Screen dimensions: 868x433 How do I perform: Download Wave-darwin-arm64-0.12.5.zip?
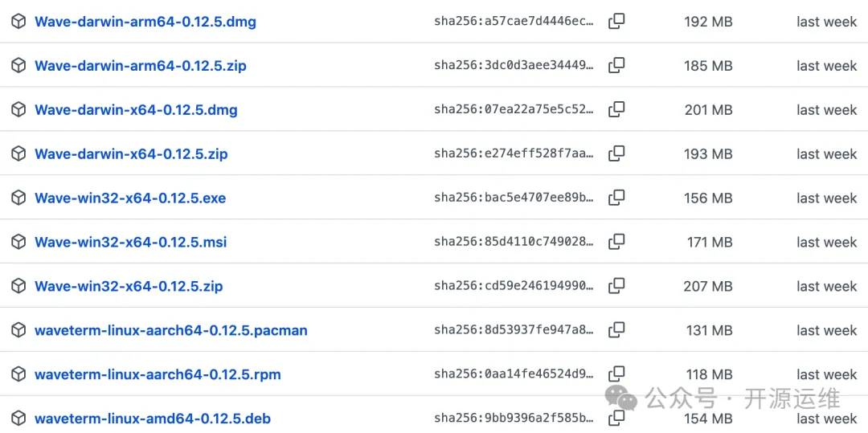140,66
